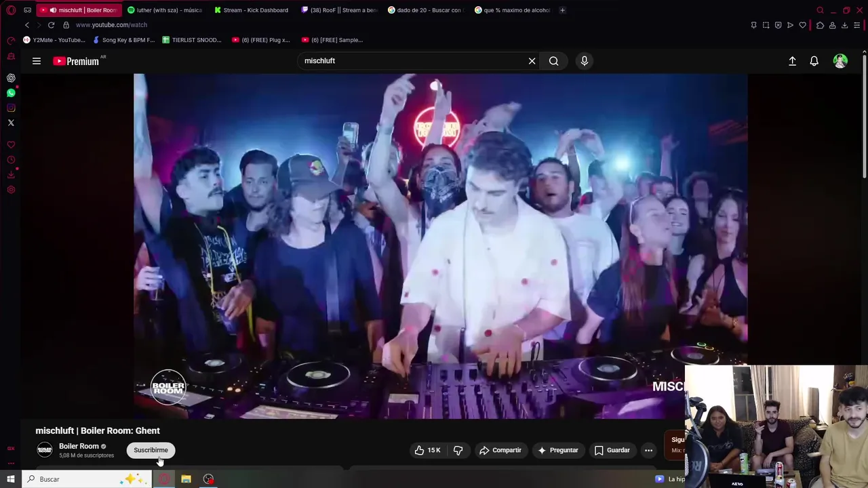Like the video showing 15 K
Screen dimensions: 868x488
coord(428,450)
